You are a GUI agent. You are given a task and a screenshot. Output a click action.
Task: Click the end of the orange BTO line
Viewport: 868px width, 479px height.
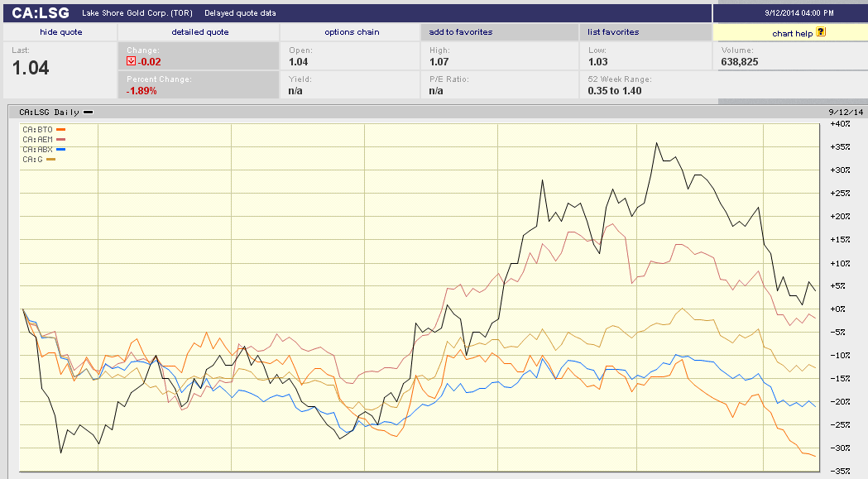815,456
